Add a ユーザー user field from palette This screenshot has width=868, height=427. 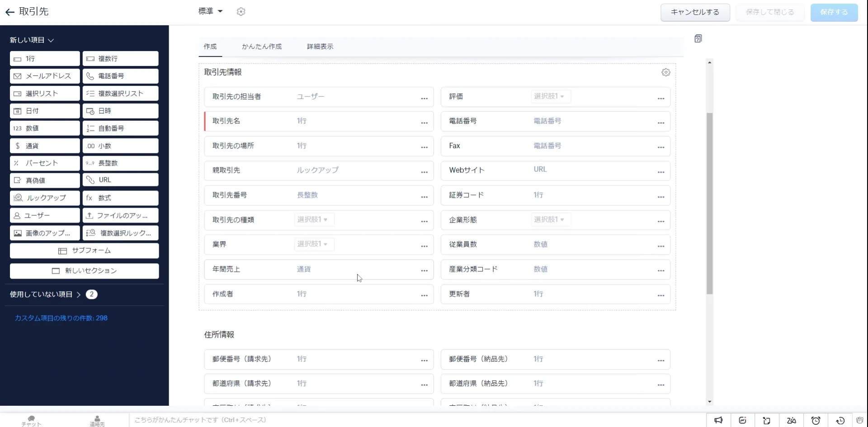point(45,216)
